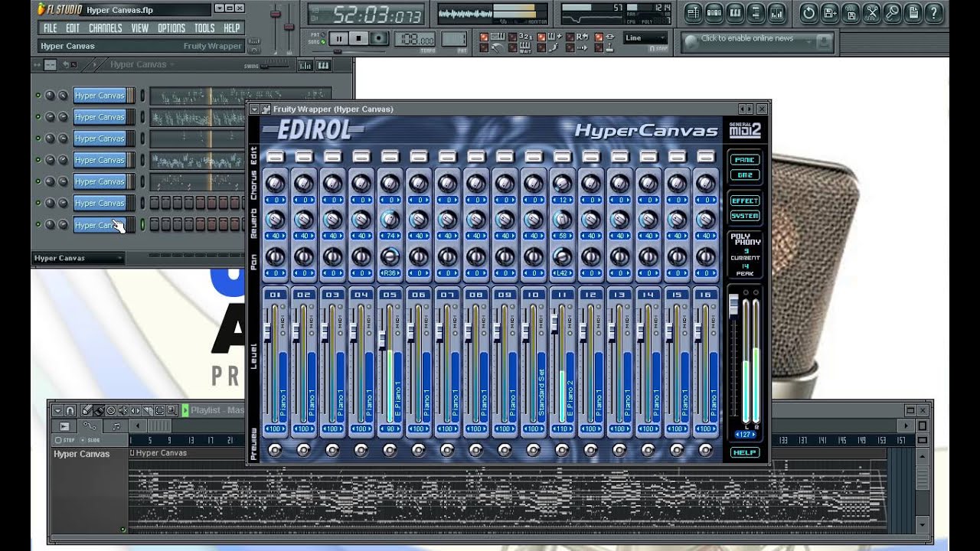
Task: Open the CHANNELS menu
Action: pyautogui.click(x=105, y=28)
